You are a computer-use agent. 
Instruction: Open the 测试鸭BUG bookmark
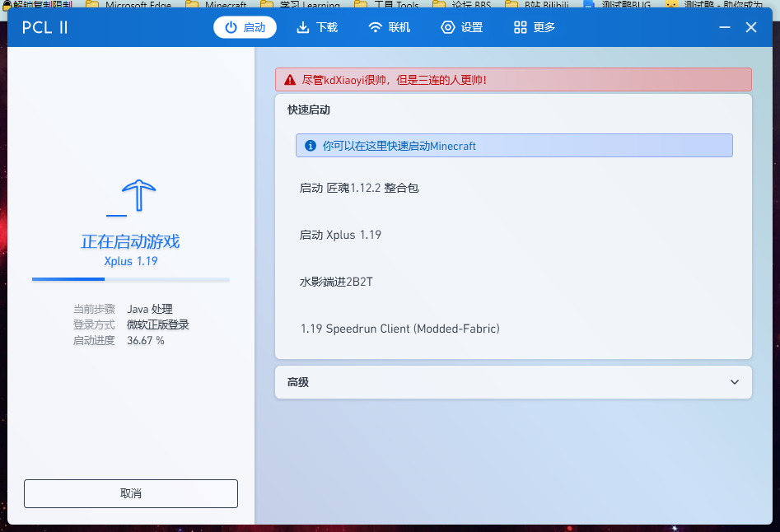pos(618,4)
